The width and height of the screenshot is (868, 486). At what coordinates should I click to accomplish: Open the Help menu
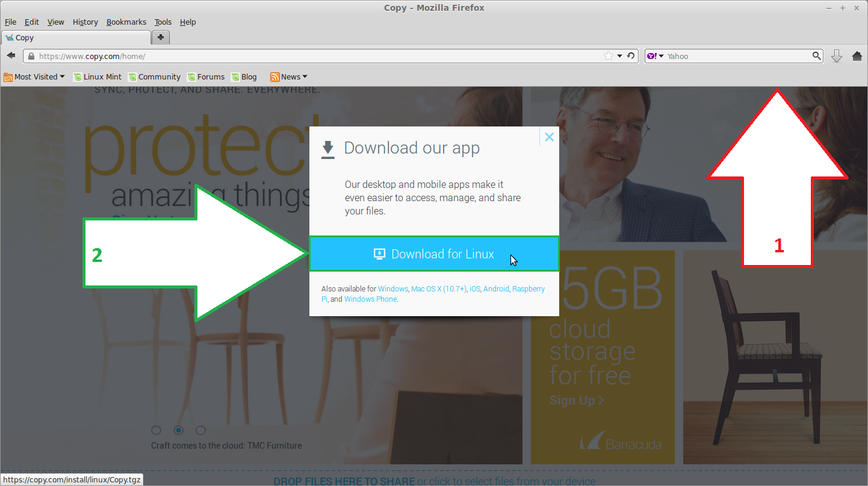[188, 22]
